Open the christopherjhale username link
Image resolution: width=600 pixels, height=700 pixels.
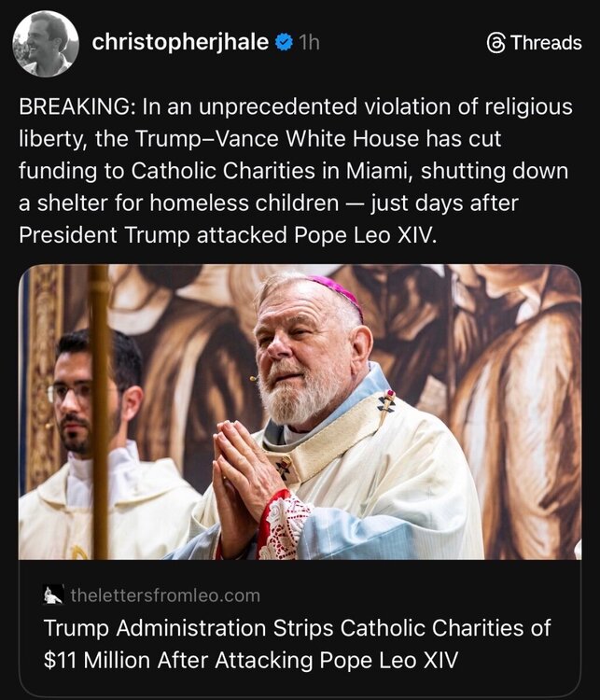(180, 42)
